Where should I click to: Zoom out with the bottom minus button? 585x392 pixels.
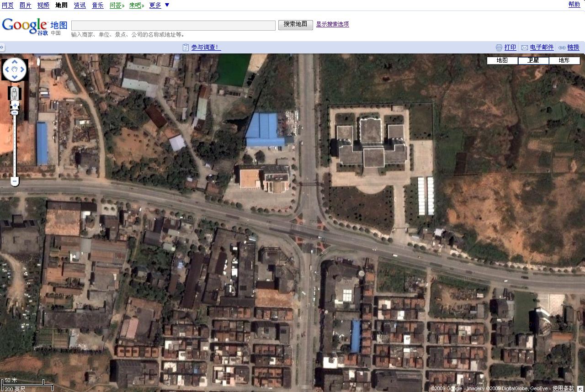[x=15, y=181]
